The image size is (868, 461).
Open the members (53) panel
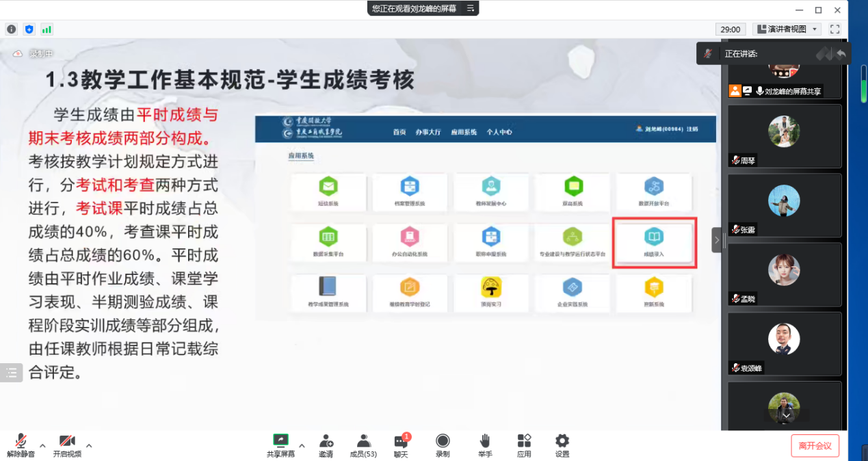tap(363, 445)
